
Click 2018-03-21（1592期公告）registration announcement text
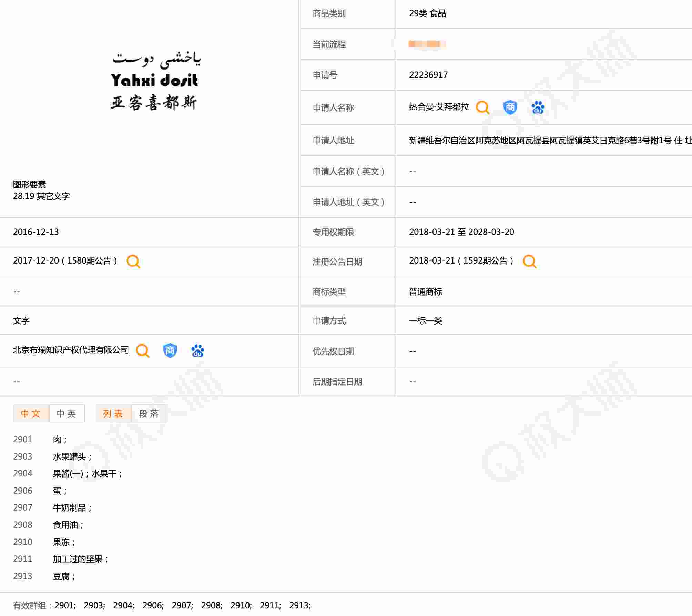[x=461, y=261]
